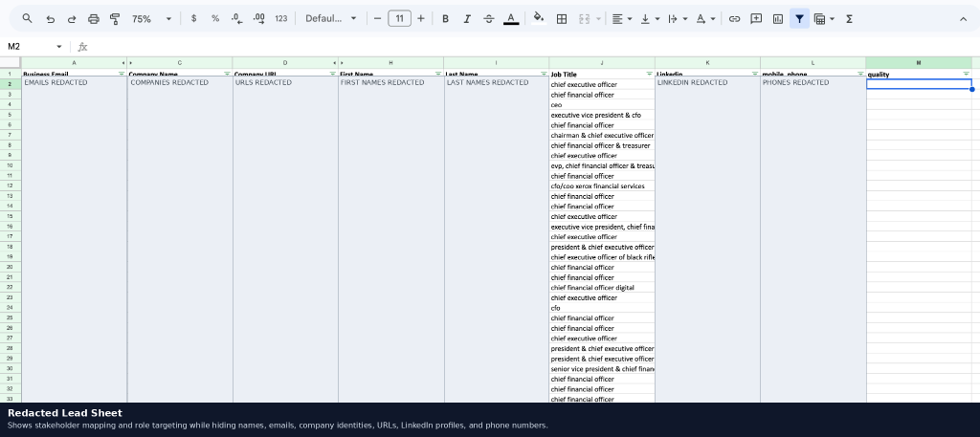980x437 pixels.
Task: Click the font size field showing 11
Action: pos(399,19)
